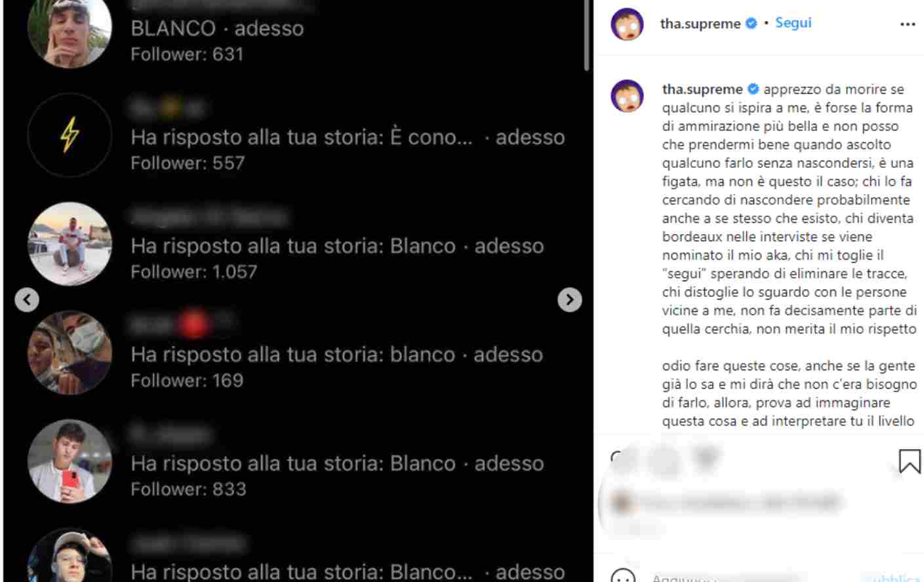Open emoji picker in comment field
924x582 pixels.
click(622, 577)
